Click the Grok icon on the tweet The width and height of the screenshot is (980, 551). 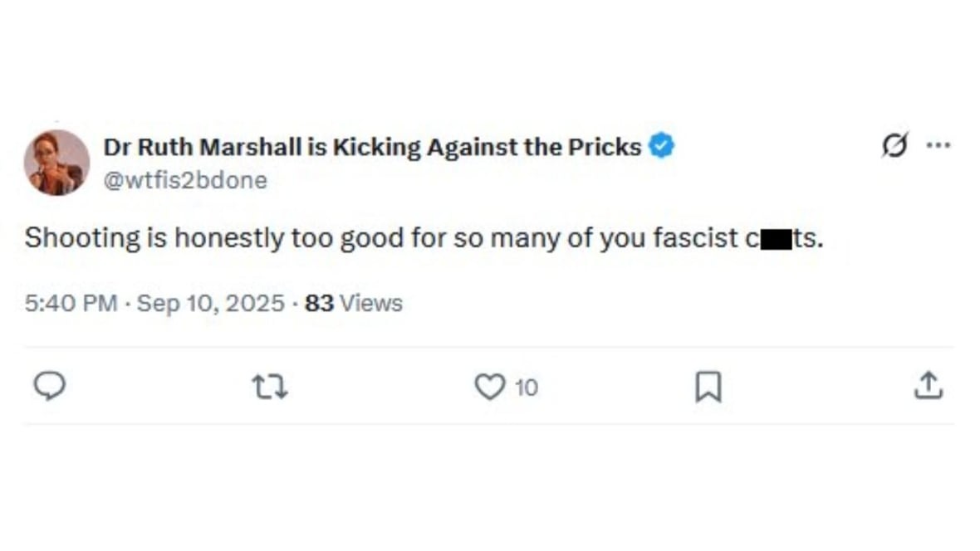coord(895,144)
